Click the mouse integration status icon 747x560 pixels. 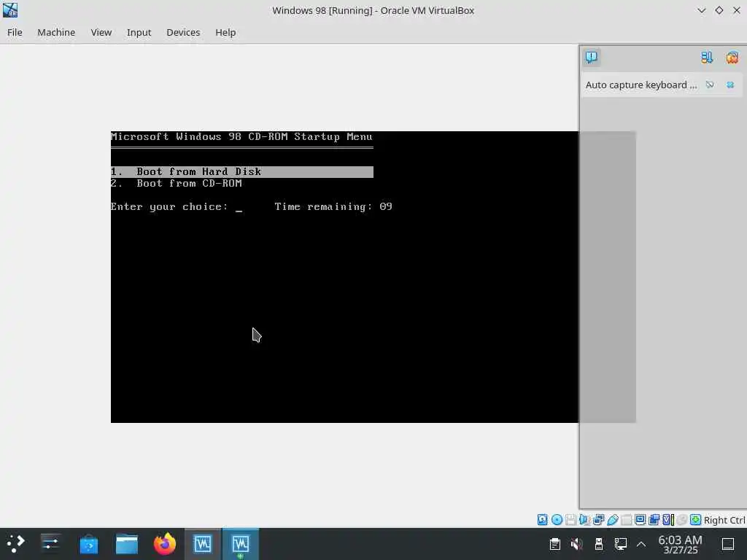(682, 519)
